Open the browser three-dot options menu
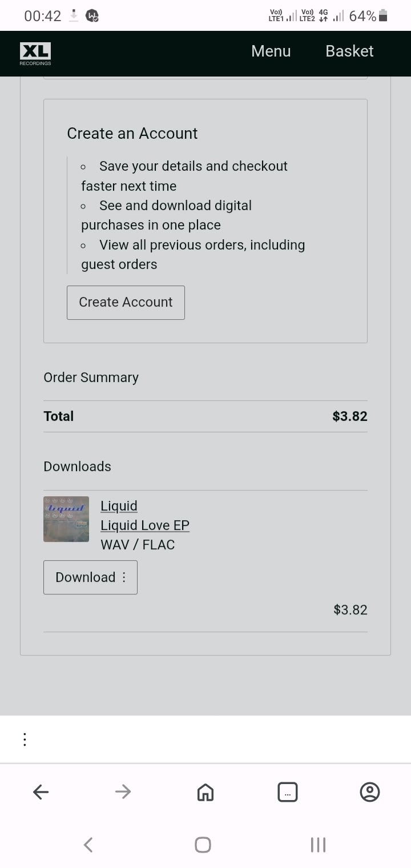The width and height of the screenshot is (411, 868). tap(25, 740)
